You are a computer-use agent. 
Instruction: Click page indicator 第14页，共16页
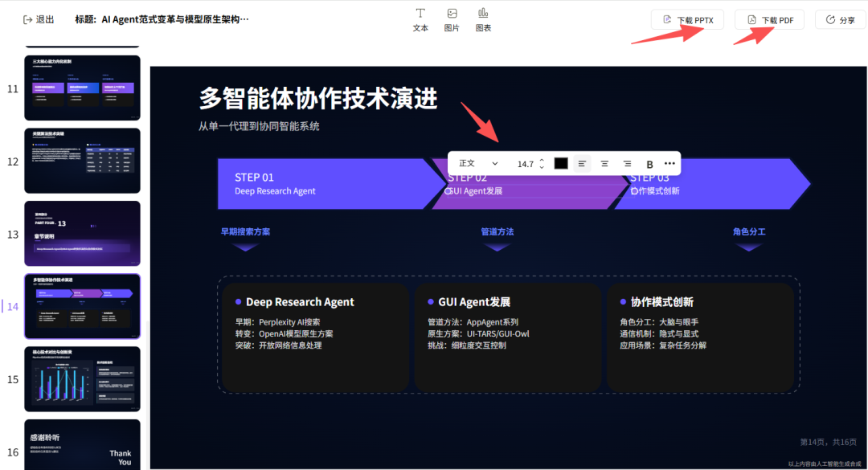(828, 442)
